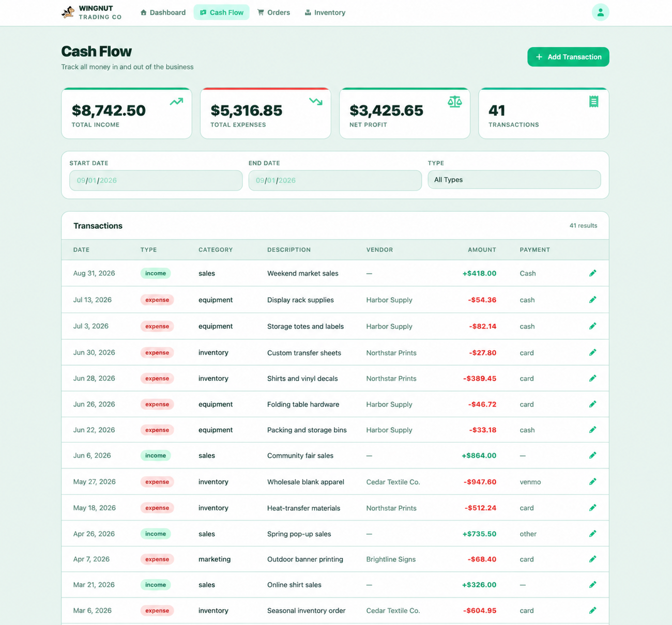Edit the Online shirt sales transaction
Viewport: 672px width, 625px height.
(x=592, y=585)
